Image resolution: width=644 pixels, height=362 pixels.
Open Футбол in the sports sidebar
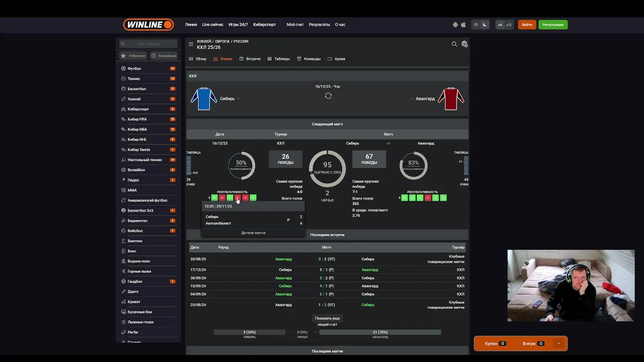(148, 68)
